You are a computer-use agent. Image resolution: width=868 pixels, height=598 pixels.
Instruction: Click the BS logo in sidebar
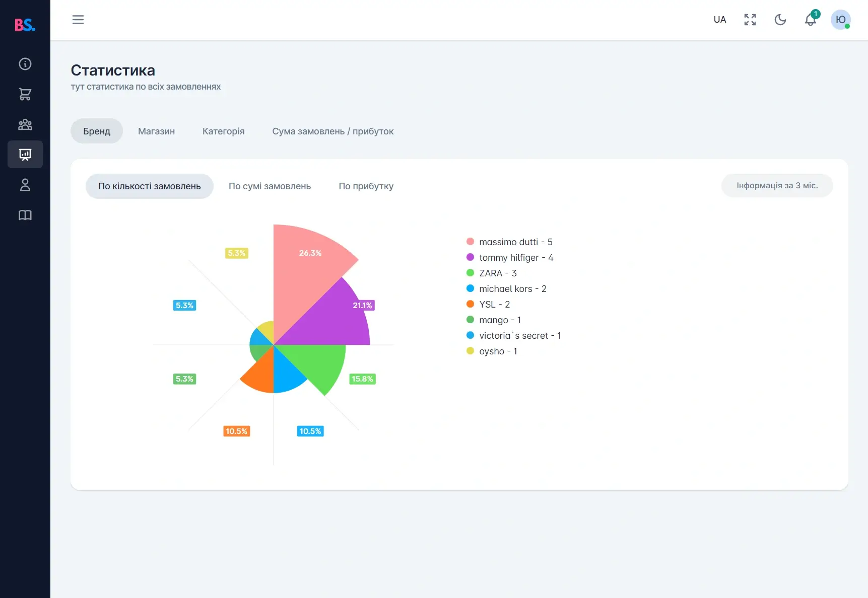[x=25, y=25]
